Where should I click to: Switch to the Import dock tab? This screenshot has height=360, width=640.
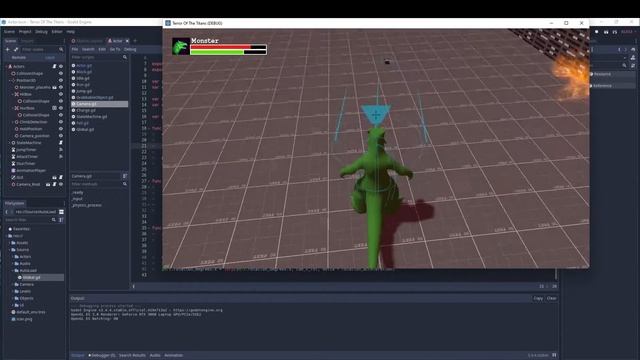pyautogui.click(x=27, y=41)
